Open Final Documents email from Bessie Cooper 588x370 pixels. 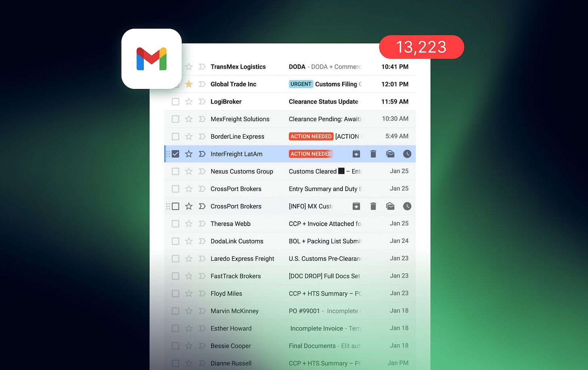point(325,346)
